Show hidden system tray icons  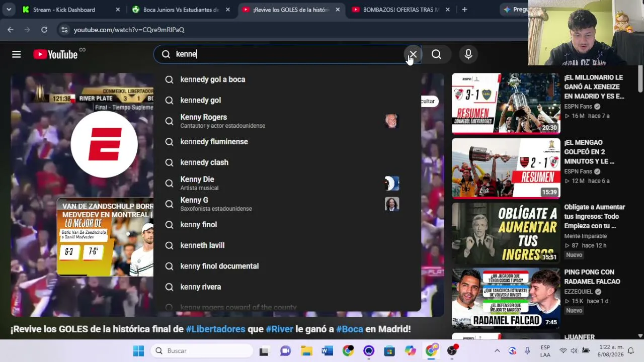tap(497, 351)
